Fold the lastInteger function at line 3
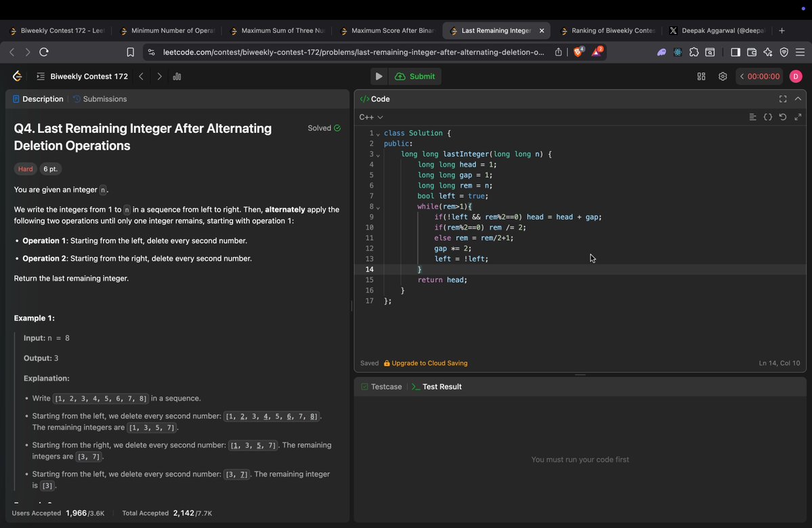This screenshot has width=812, height=528. [378, 155]
